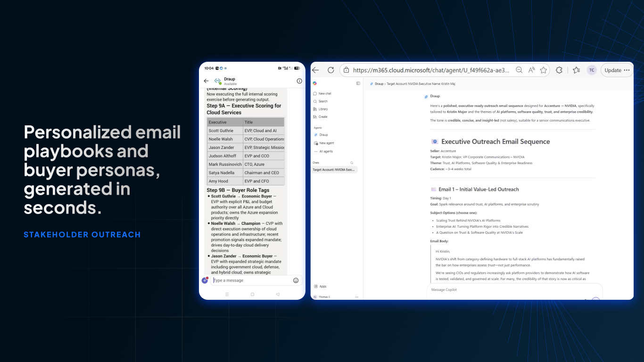Select the 'Chairman and CEO' title cell

pos(263,173)
